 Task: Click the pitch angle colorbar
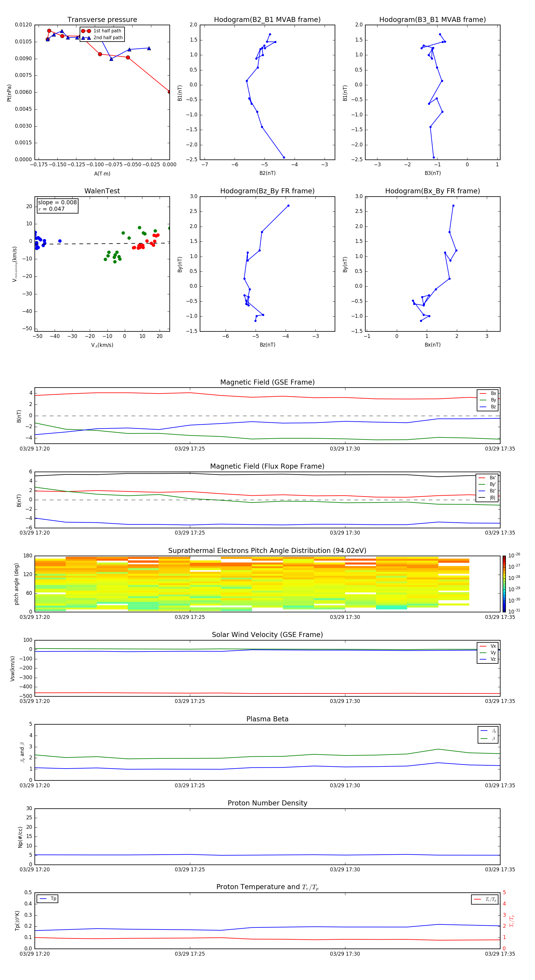[504, 584]
